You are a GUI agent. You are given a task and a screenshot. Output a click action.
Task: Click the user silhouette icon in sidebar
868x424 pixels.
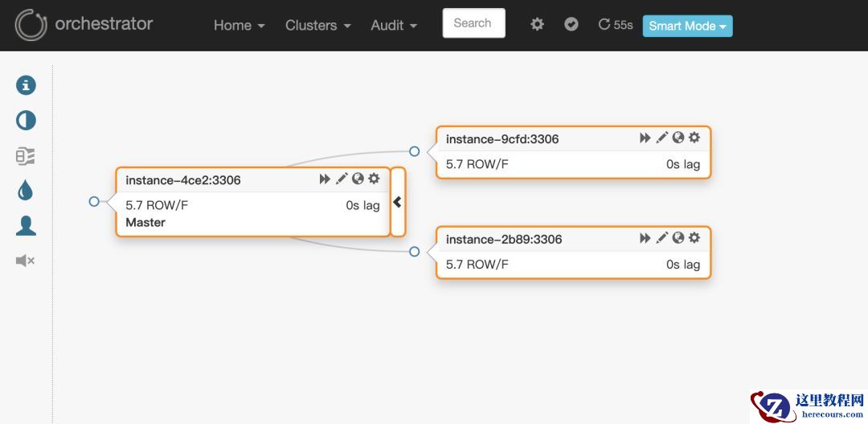pos(26,226)
